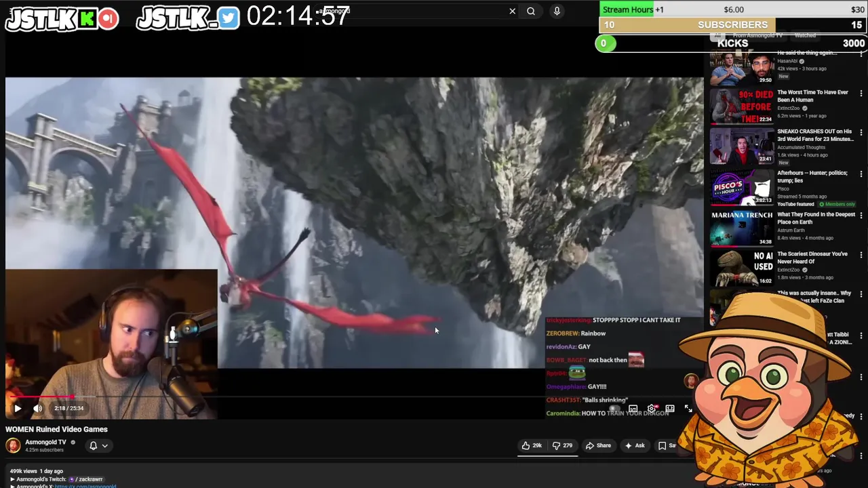Open the Asmongold TV channel name link
The height and width of the screenshot is (488, 868).
point(45,442)
